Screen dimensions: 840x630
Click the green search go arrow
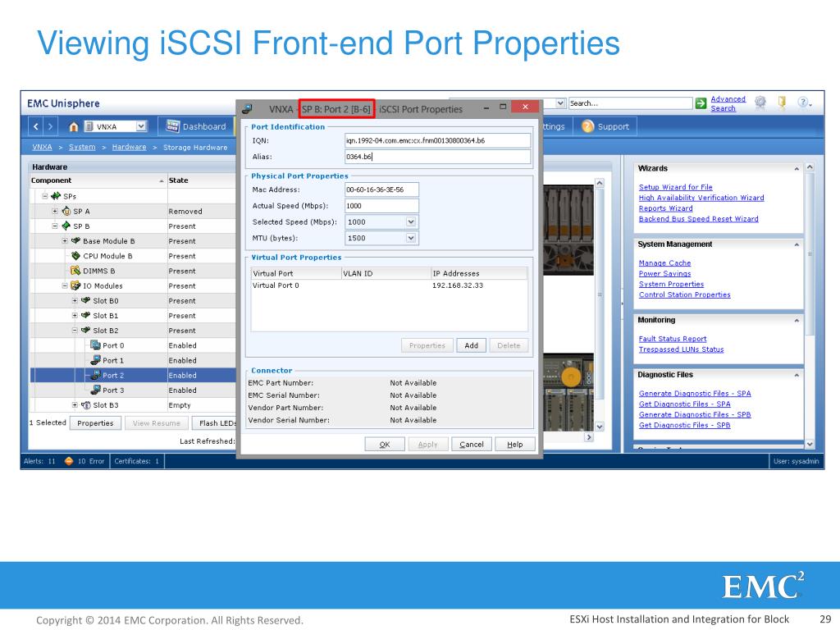[x=701, y=103]
